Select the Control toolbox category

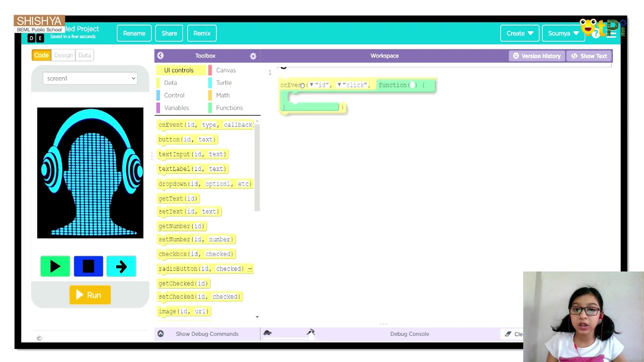click(174, 96)
